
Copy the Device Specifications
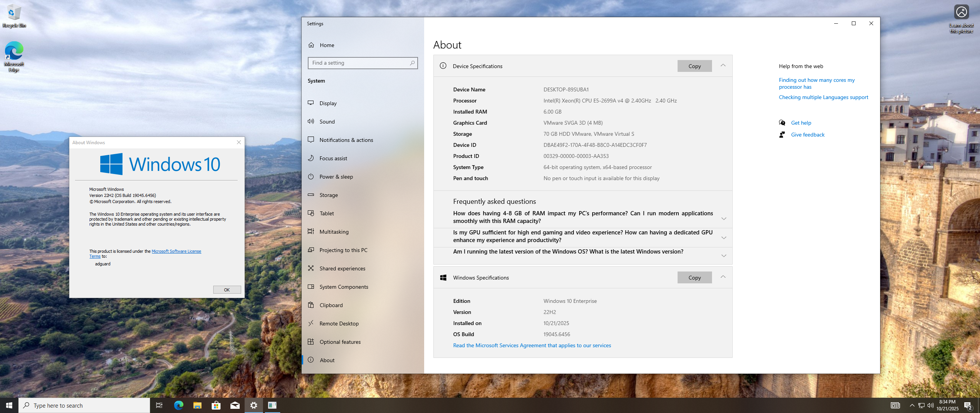coord(694,66)
